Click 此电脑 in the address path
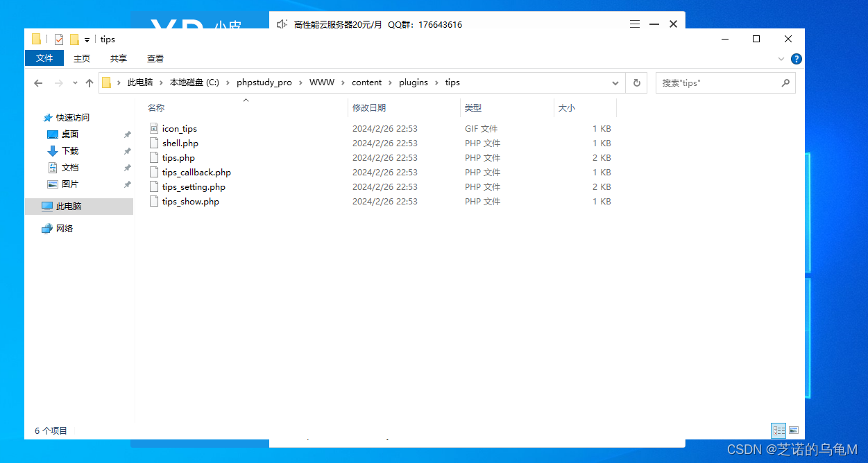 [139, 82]
